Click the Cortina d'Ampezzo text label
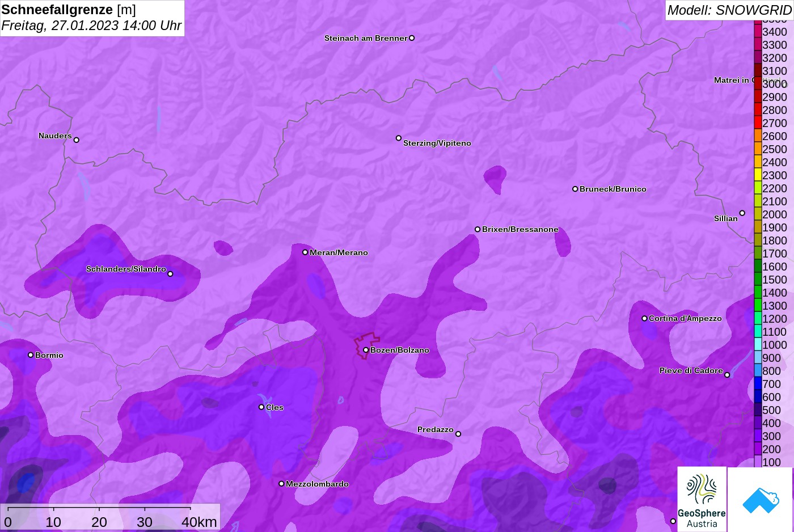 coord(685,318)
